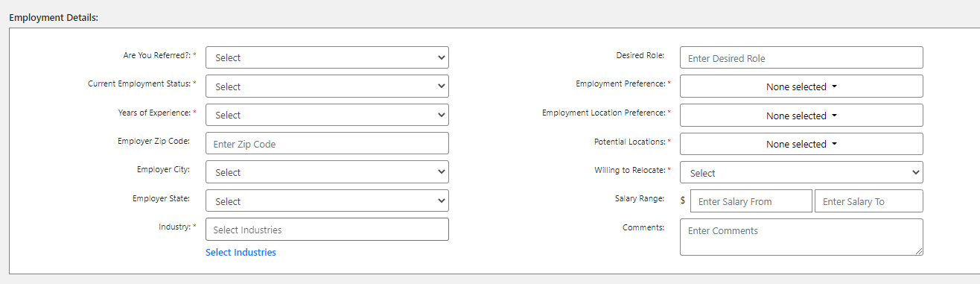The image size is (980, 284).
Task: Expand Current Employment Status select box
Action: [x=327, y=86]
